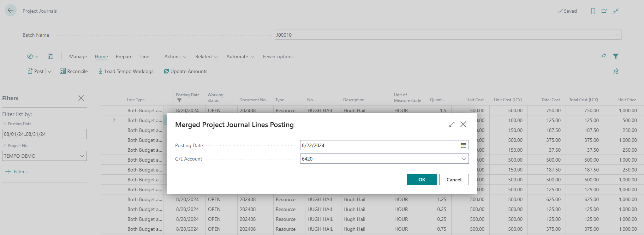The width and height of the screenshot is (644, 235).
Task: Click the bookmark icon in the header
Action: pos(593,11)
